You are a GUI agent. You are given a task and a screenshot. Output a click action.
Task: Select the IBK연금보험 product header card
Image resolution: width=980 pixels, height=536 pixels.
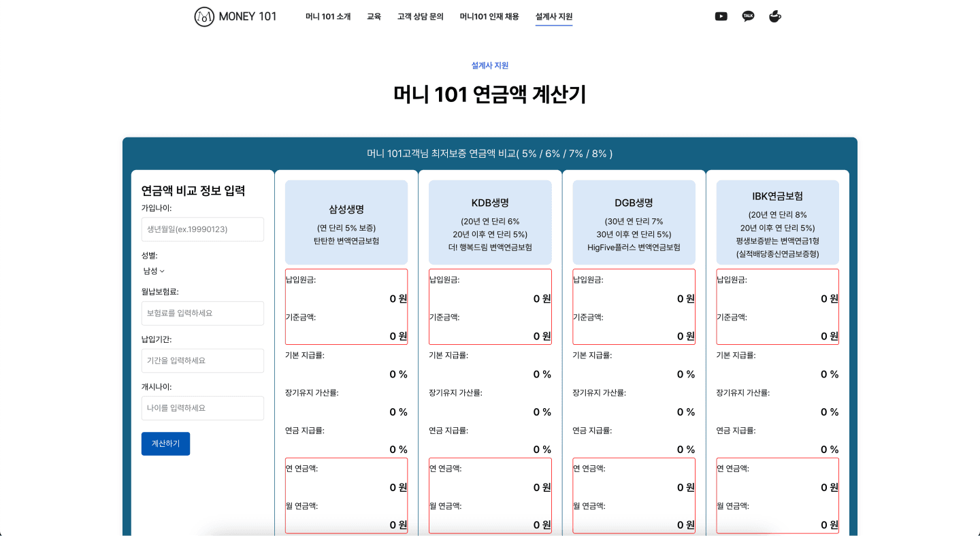[x=778, y=222]
